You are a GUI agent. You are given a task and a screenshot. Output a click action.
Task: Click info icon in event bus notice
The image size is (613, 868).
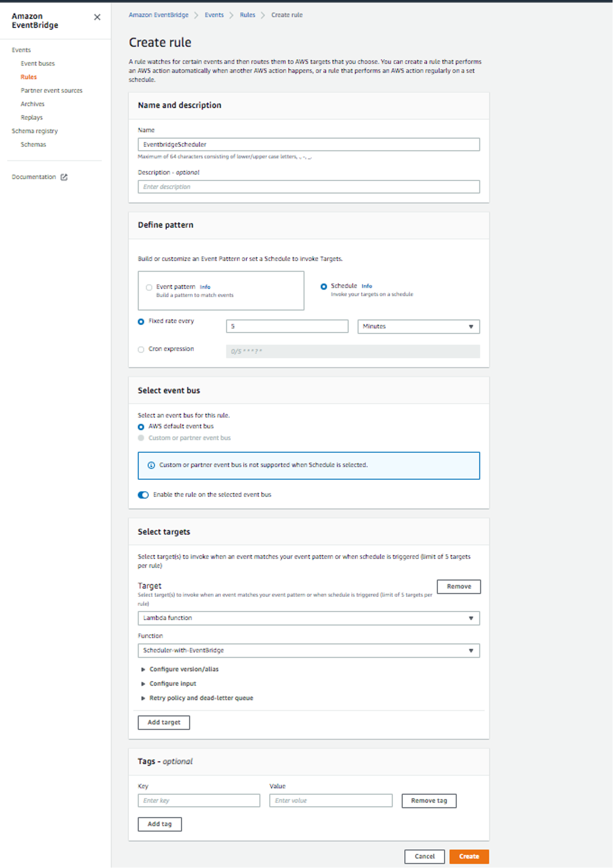151,465
